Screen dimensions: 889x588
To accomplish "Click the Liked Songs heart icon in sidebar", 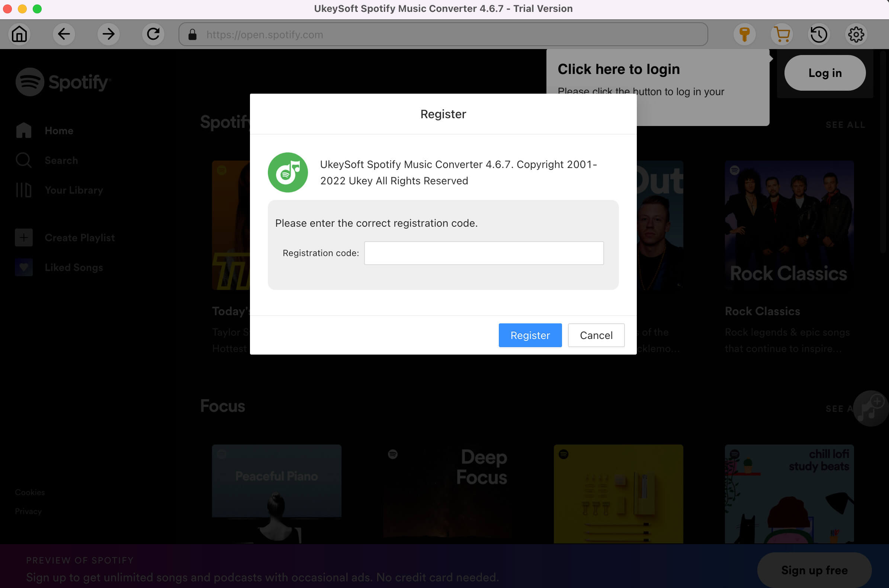I will tap(23, 268).
